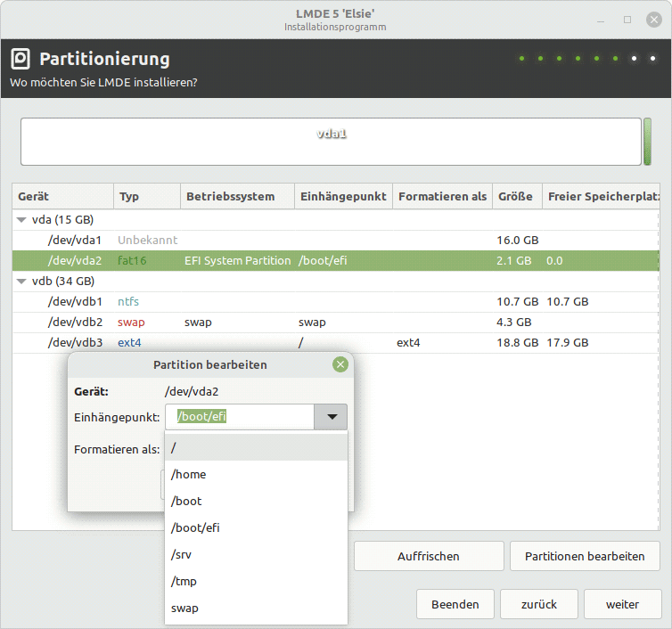The height and width of the screenshot is (629, 672).
Task: Collapse the vda (15 GB) disk tree
Action: (x=21, y=220)
